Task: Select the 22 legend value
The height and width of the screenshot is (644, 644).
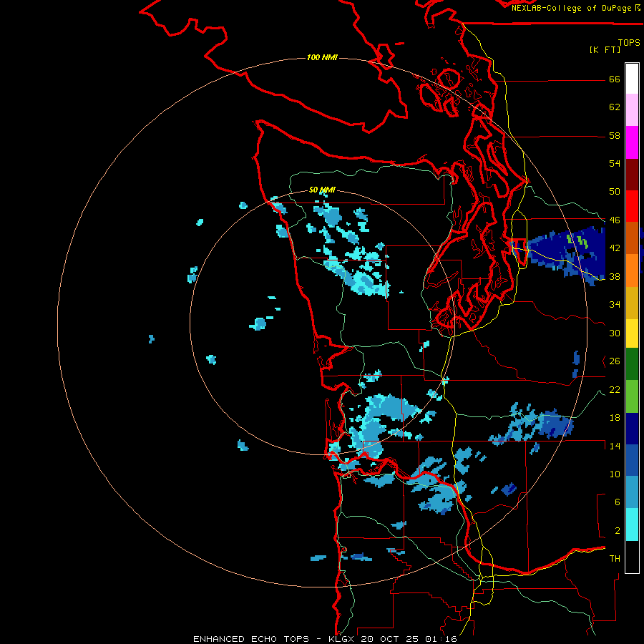Action: (x=615, y=389)
